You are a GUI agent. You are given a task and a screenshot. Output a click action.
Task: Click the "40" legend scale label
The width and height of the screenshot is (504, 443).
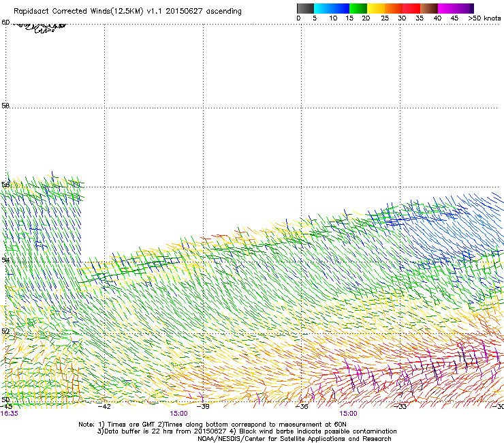point(437,18)
